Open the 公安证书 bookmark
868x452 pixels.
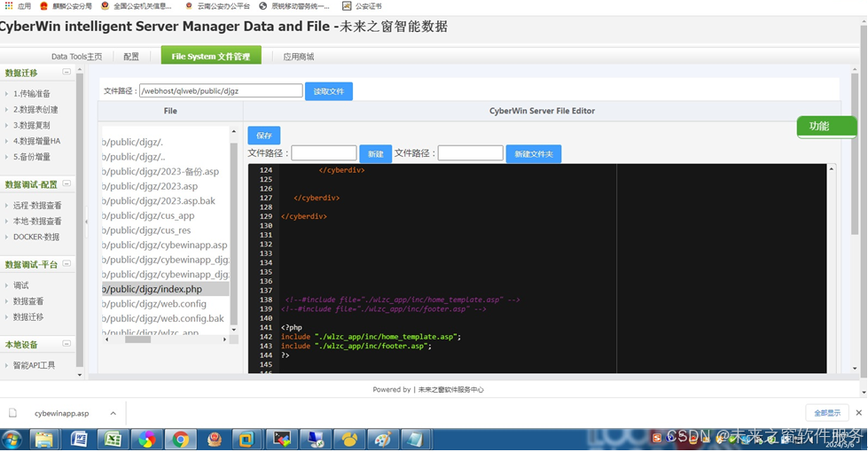(362, 6)
